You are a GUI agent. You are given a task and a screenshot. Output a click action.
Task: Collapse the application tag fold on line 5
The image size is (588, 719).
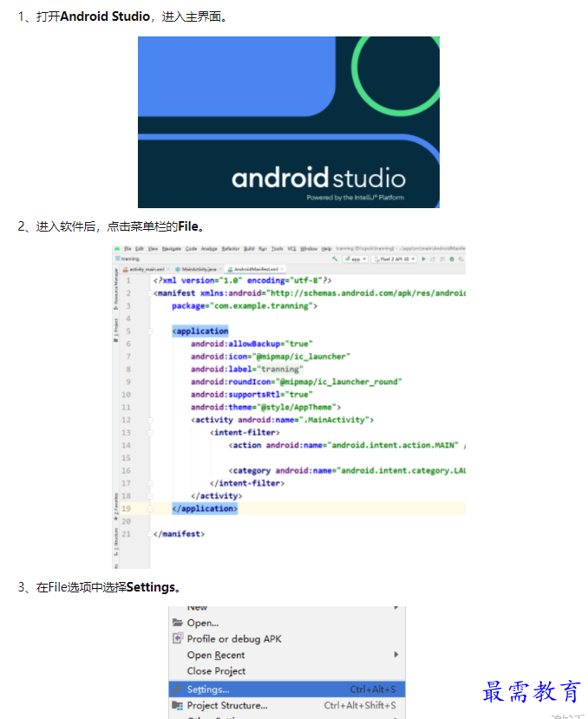tap(150, 331)
